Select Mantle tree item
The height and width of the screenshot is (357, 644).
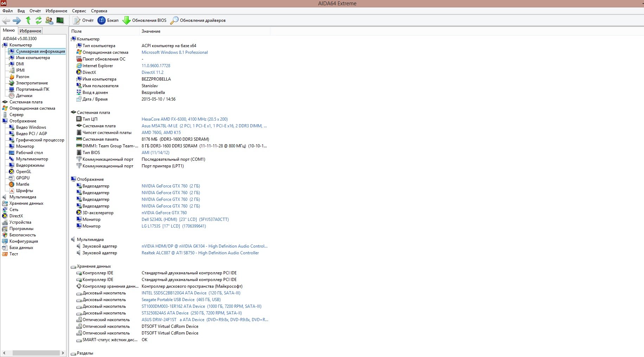(22, 184)
